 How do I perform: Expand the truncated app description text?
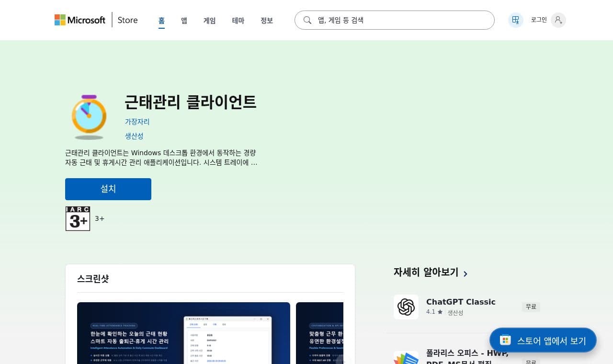coord(161,158)
